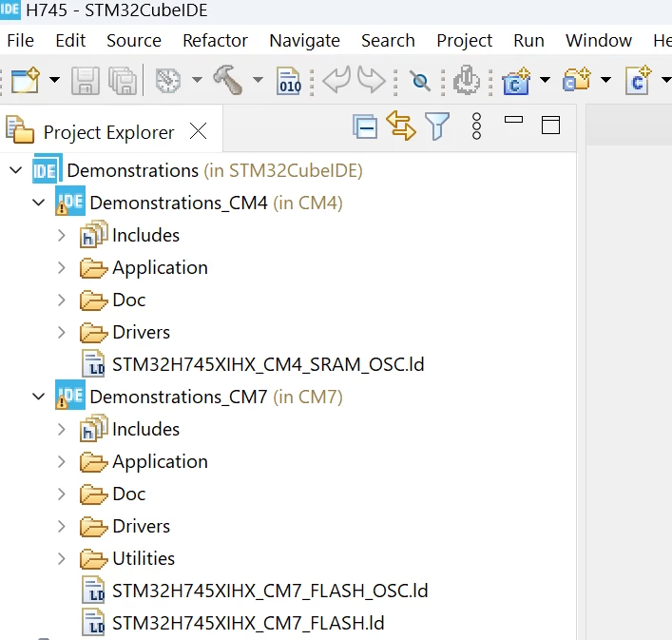
Task: Open the Project Explorer view menu dots
Action: click(476, 126)
